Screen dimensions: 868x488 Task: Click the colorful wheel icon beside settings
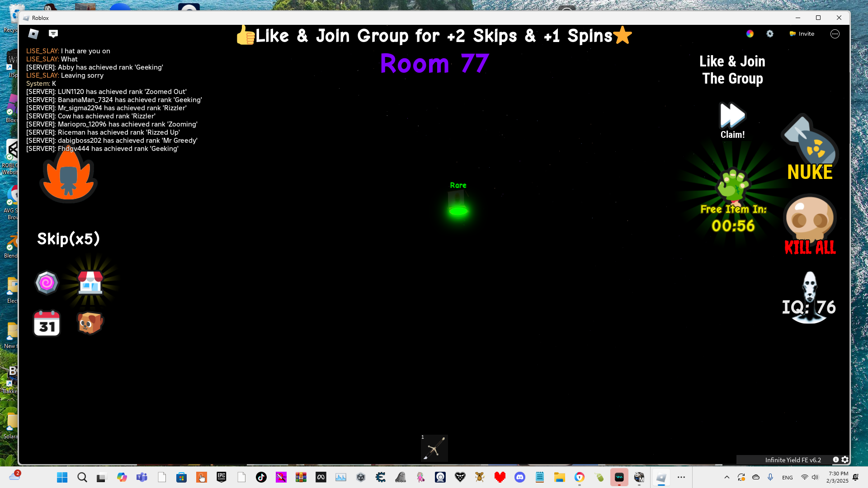point(750,34)
